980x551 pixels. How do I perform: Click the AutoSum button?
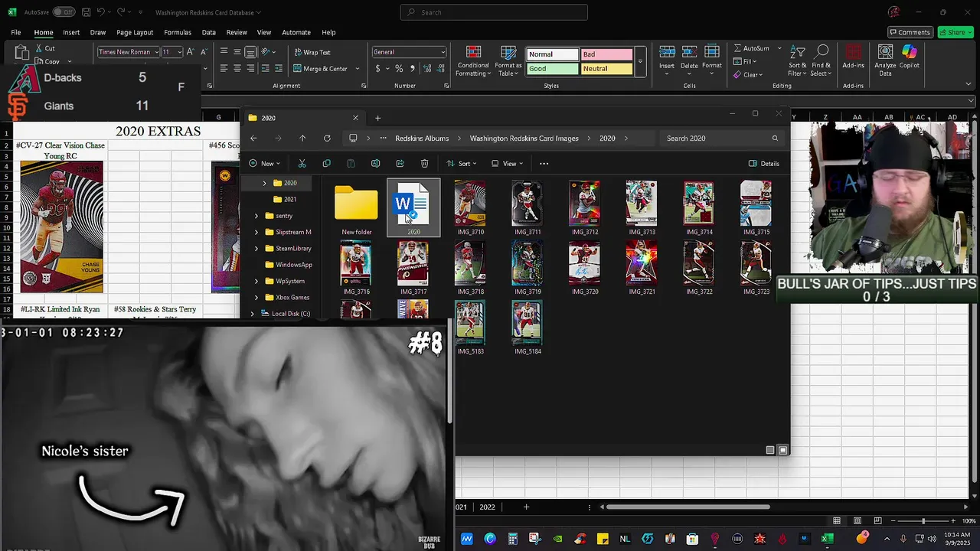click(751, 48)
